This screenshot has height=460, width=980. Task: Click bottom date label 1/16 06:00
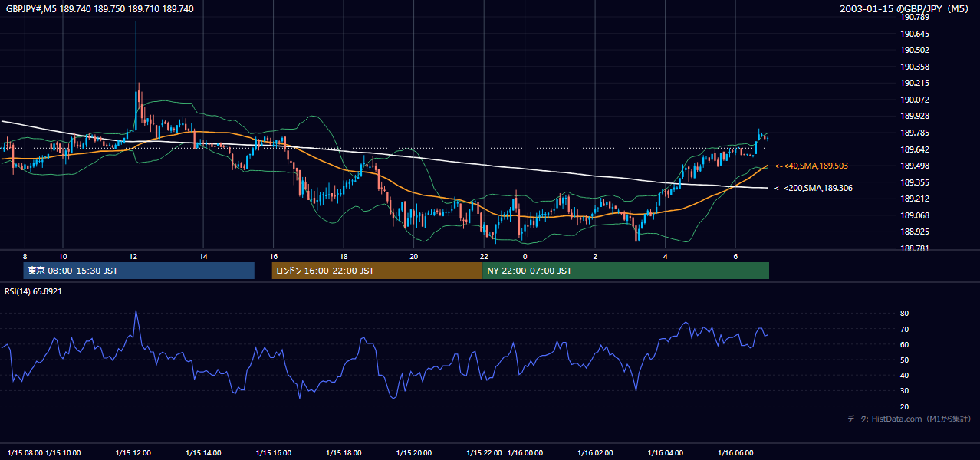coord(735,452)
